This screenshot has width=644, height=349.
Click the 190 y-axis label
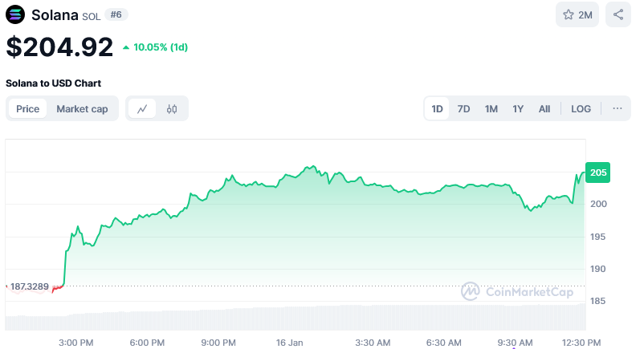pos(597,269)
